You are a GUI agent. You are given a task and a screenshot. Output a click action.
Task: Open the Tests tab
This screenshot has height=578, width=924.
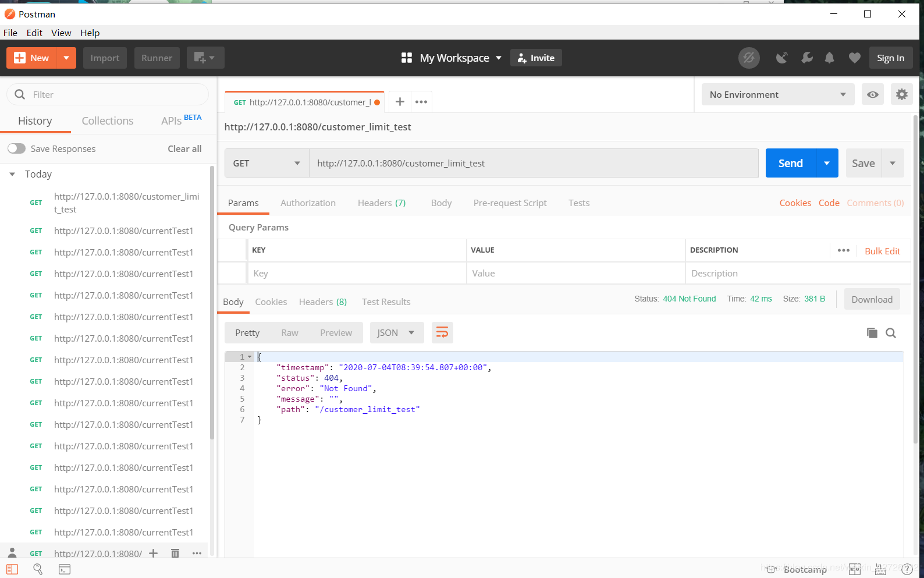point(579,203)
